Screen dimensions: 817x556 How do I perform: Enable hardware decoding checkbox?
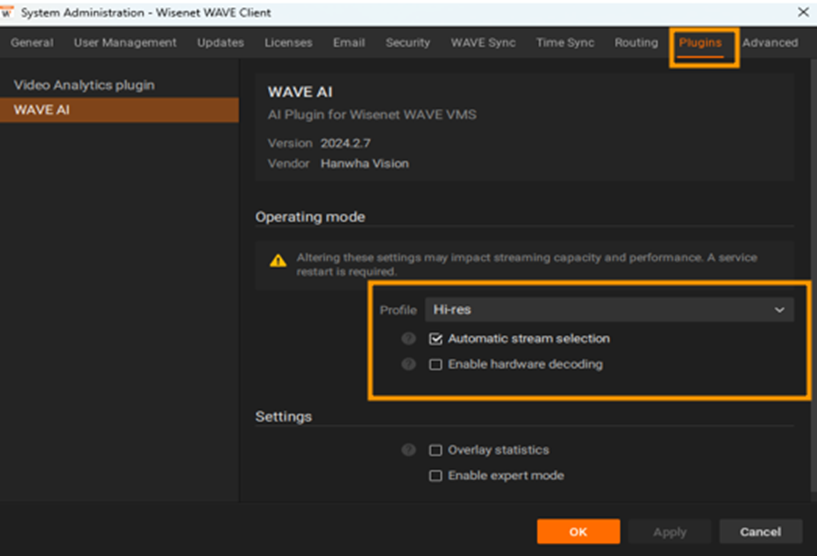point(436,364)
